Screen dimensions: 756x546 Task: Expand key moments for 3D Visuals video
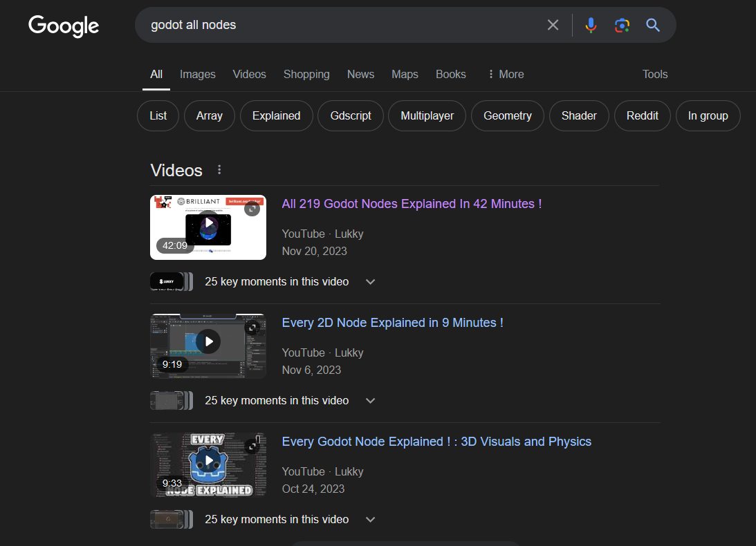pos(370,520)
